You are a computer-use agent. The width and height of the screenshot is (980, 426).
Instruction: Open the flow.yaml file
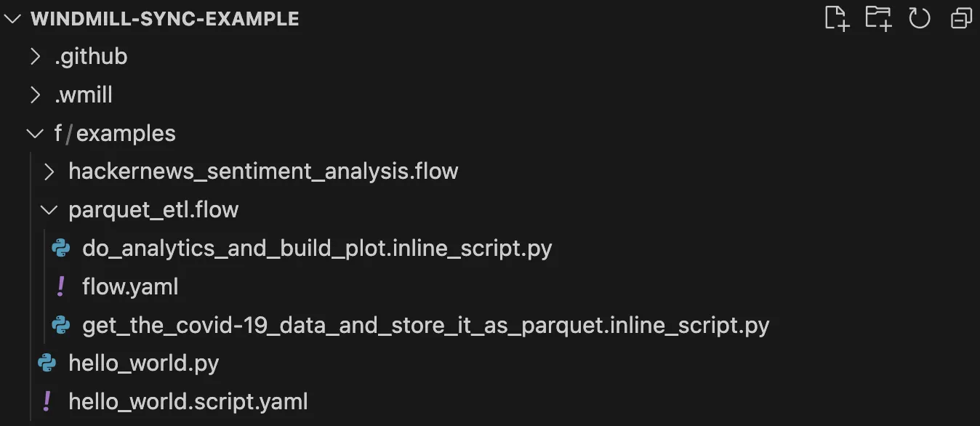[130, 287]
